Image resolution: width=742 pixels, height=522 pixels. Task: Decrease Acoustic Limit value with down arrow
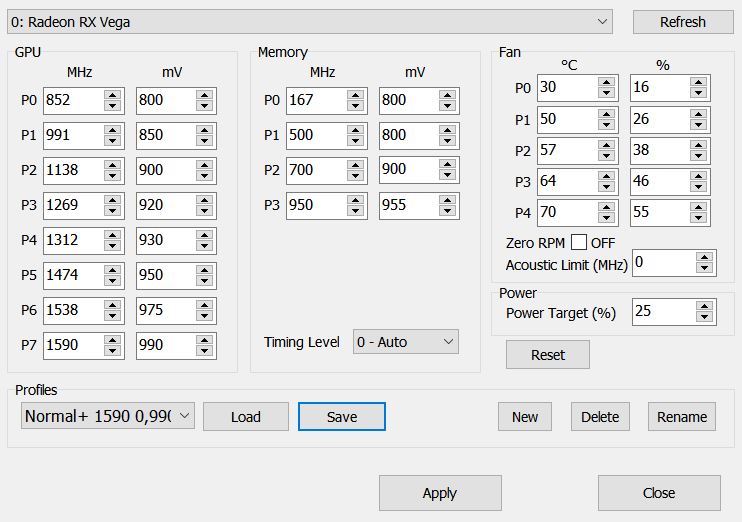[705, 268]
